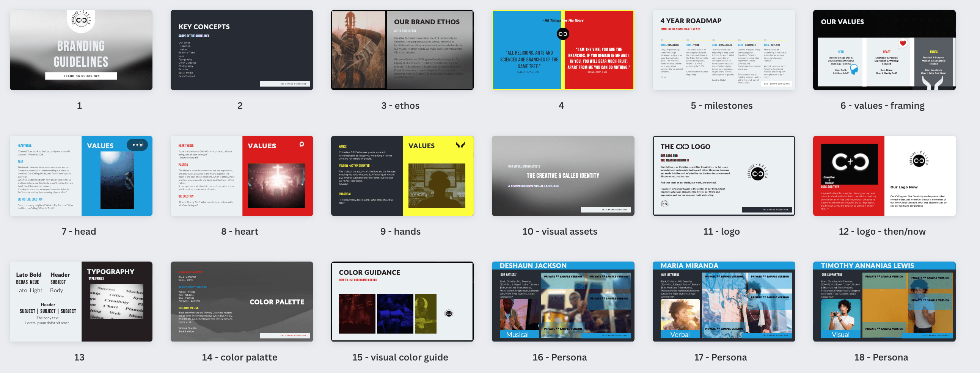Image resolution: width=980 pixels, height=373 pixels.
Task: Click the '14 - color palatte' slide title
Action: pyautogui.click(x=240, y=357)
